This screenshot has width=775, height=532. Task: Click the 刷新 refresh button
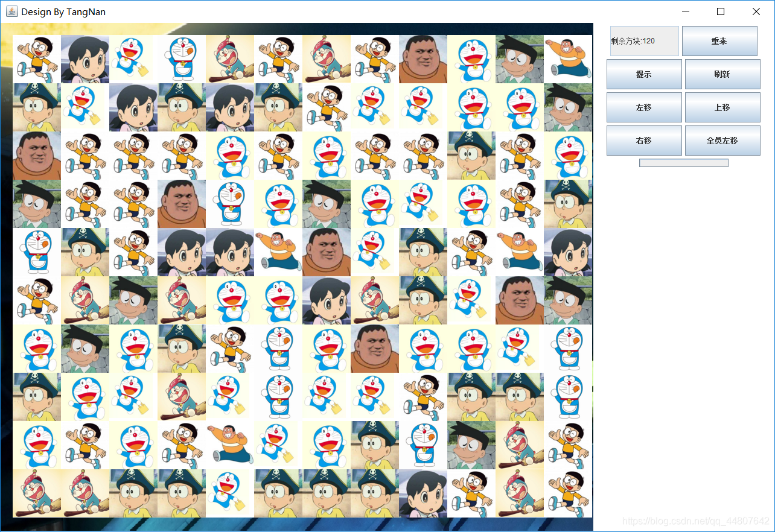[x=722, y=74]
